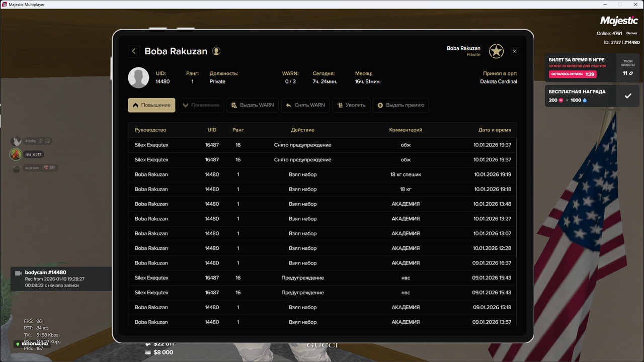The width and height of the screenshot is (644, 362).
Task: Click the green shield next to Безопасно
Action: point(18,344)
